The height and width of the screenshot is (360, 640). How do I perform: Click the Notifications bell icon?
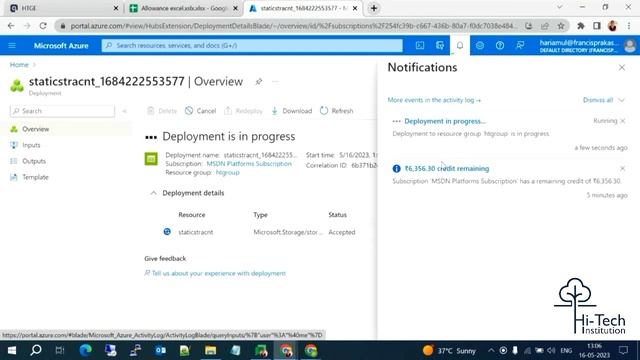(460, 45)
